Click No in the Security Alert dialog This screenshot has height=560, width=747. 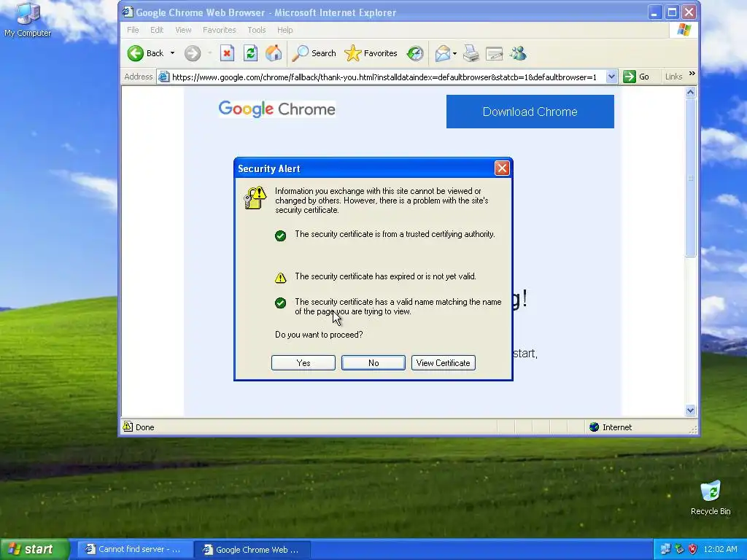click(373, 363)
